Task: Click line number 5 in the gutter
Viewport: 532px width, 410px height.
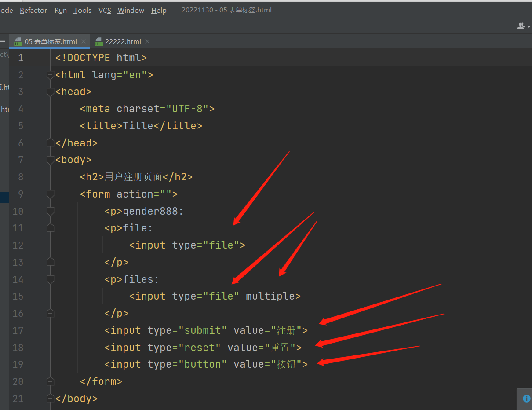Action: click(x=21, y=126)
